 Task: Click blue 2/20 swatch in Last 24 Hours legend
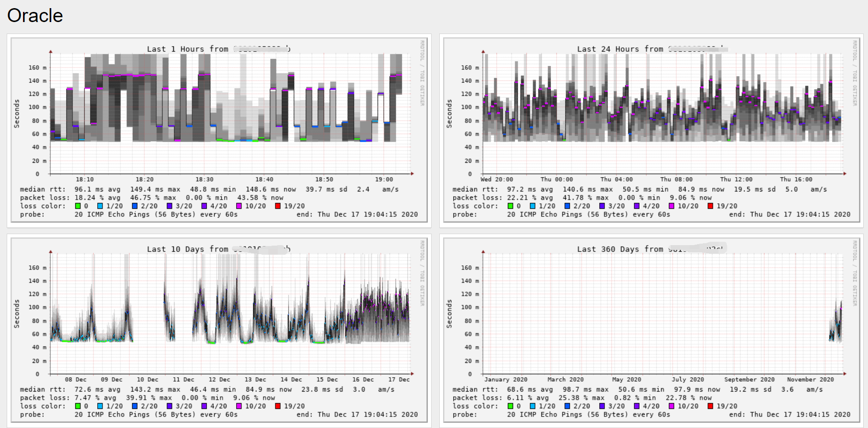pos(567,206)
